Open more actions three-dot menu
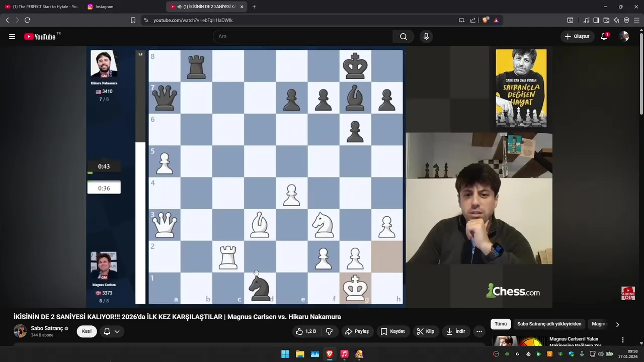644x362 pixels. click(479, 331)
